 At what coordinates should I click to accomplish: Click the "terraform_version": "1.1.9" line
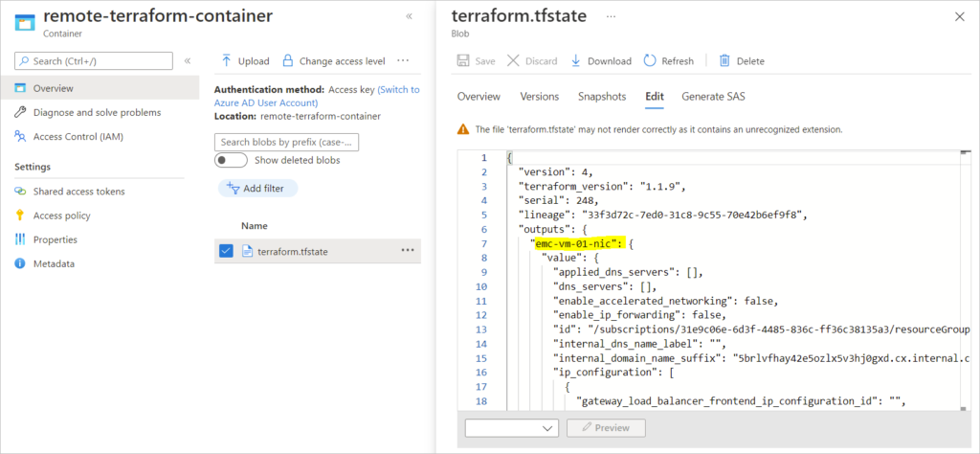coord(603,187)
